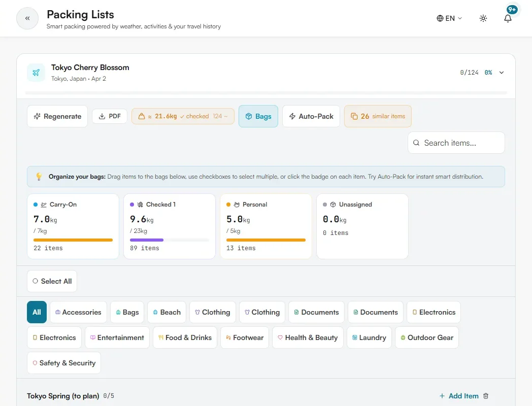This screenshot has height=406, width=532.
Task: Toggle the Bags view button beside Auto-Pack
Action: (258, 116)
